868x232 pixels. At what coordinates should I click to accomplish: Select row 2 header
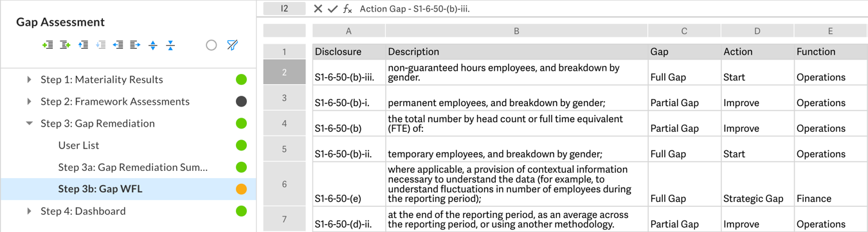click(284, 72)
